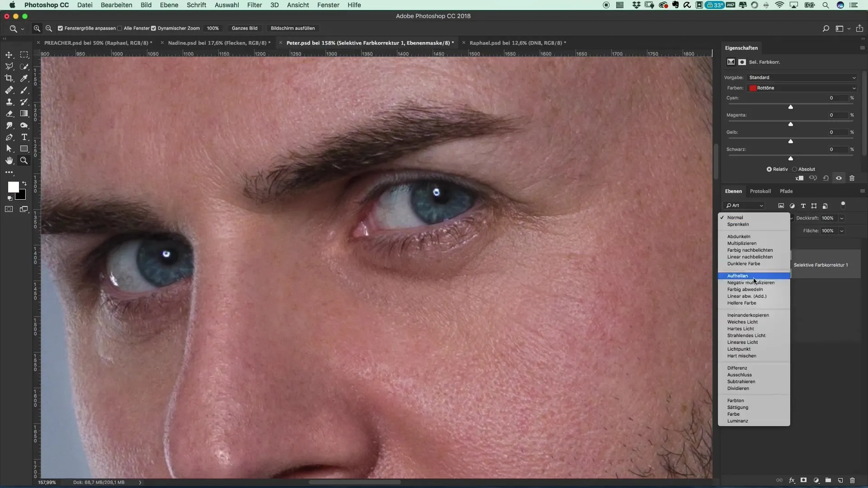This screenshot has width=868, height=488.
Task: Open the Layers panel menu
Action: point(862,191)
